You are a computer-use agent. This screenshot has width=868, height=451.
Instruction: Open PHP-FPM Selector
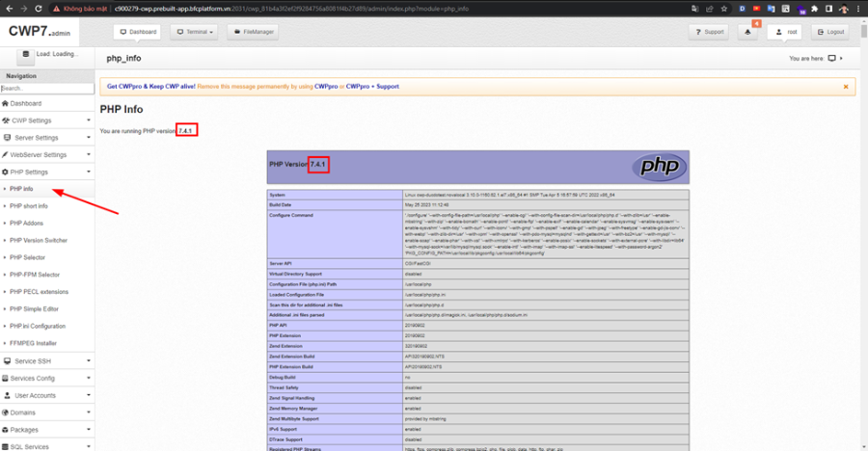coord(35,275)
